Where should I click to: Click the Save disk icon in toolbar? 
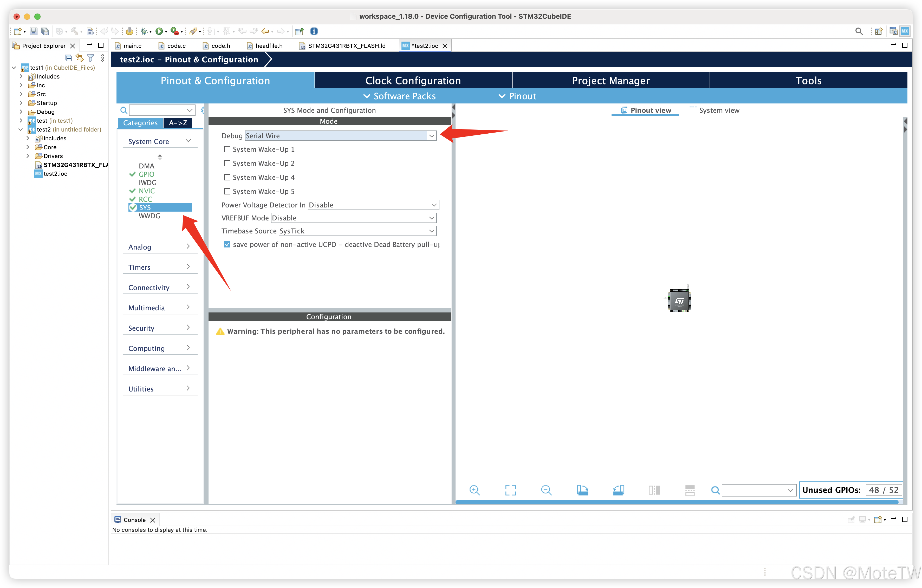point(33,31)
